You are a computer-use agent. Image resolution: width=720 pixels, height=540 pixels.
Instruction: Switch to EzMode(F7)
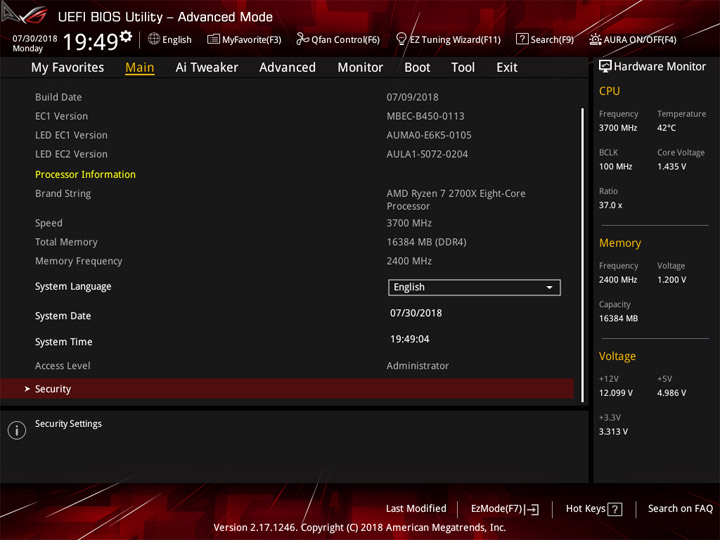(x=505, y=509)
